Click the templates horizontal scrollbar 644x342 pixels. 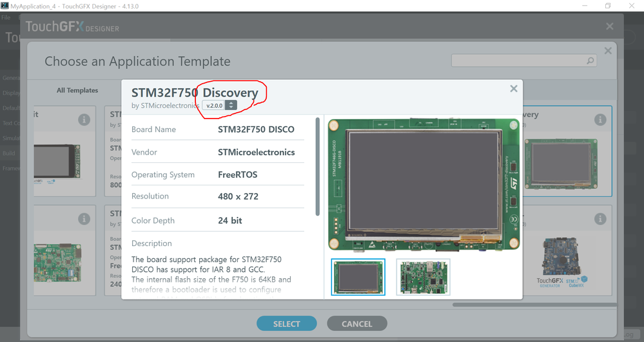pyautogui.click(x=534, y=305)
